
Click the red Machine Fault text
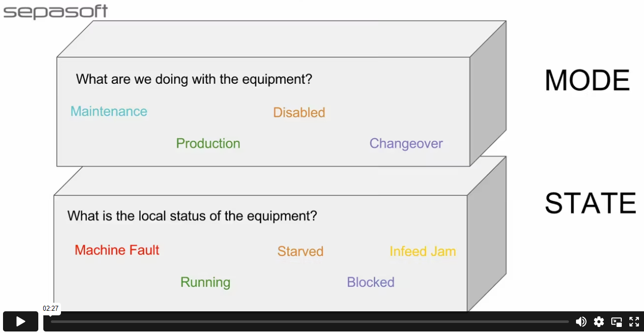(117, 250)
